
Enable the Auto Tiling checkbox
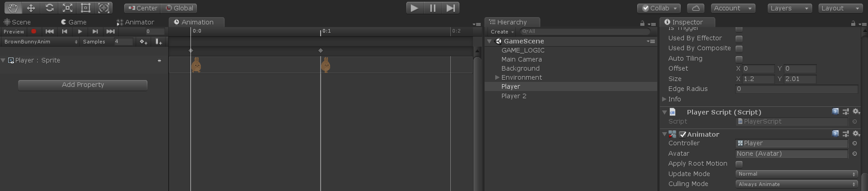pyautogui.click(x=739, y=59)
